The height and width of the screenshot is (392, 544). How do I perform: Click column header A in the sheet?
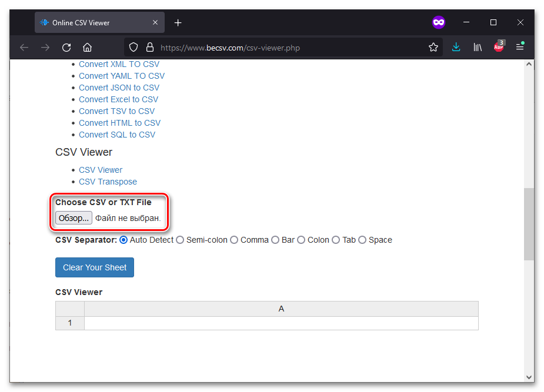coord(281,309)
